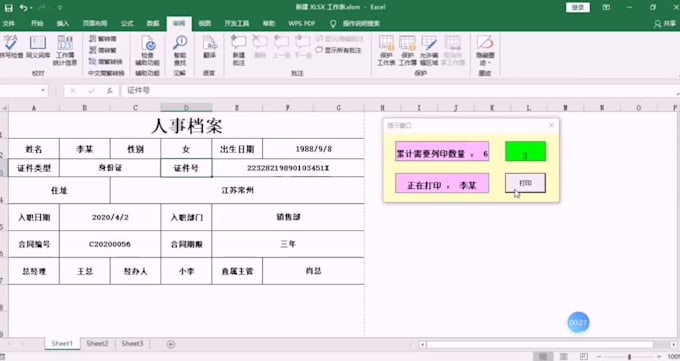Open the 帮助 Help tab

269,23
